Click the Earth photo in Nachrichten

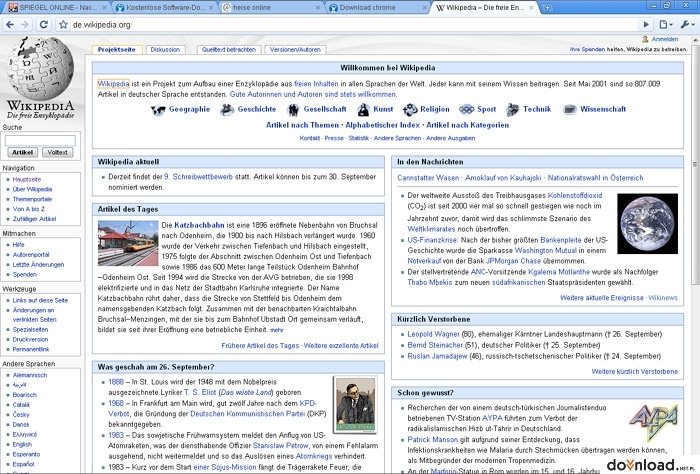coord(647,224)
